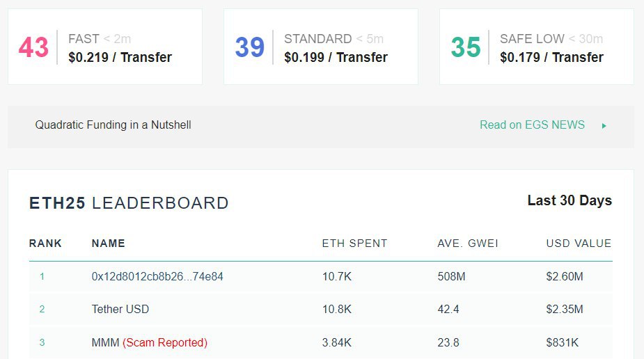The width and height of the screenshot is (644, 359).
Task: Open the 0x12d8012cb8b26...74e84 address entry
Action: (x=157, y=276)
